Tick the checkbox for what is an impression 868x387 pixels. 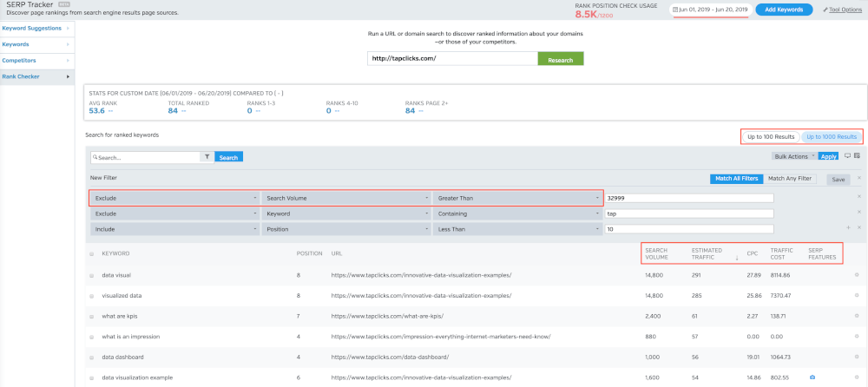92,337
